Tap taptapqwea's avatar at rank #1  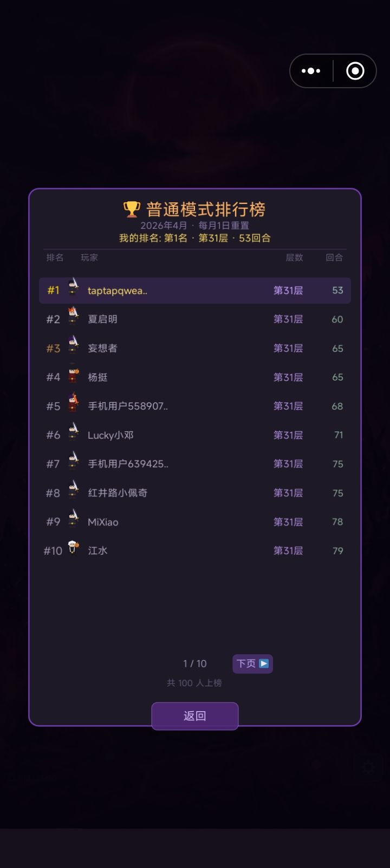click(73, 287)
